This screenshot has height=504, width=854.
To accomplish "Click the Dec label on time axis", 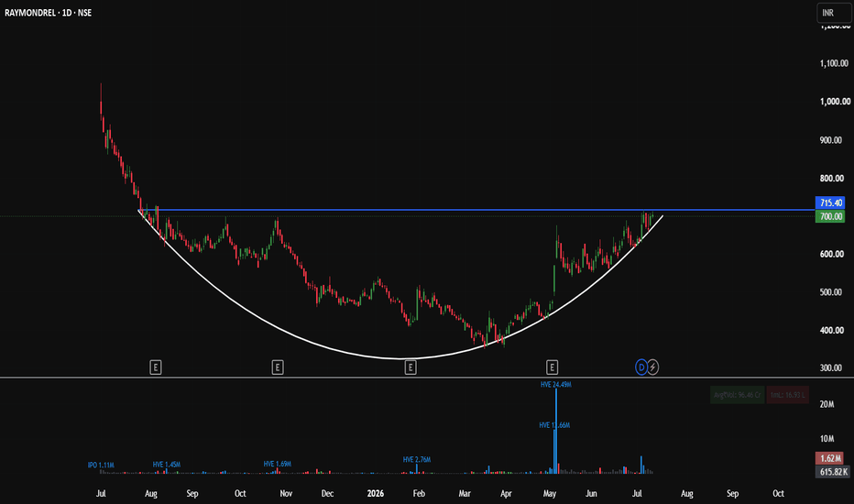I will tap(327, 494).
